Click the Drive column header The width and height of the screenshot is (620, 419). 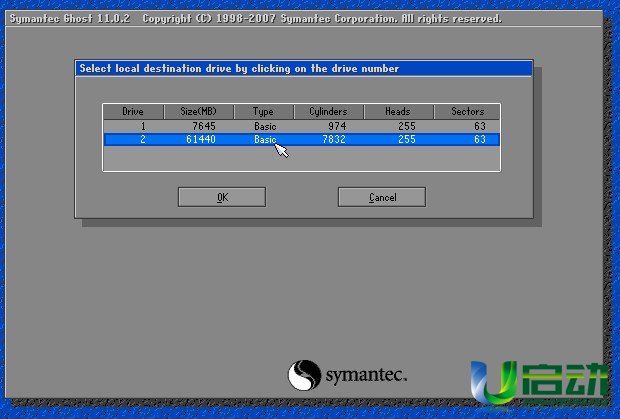(133, 111)
